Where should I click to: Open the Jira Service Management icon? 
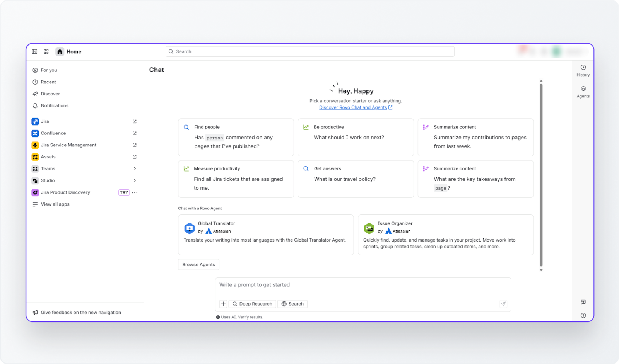[x=35, y=145]
